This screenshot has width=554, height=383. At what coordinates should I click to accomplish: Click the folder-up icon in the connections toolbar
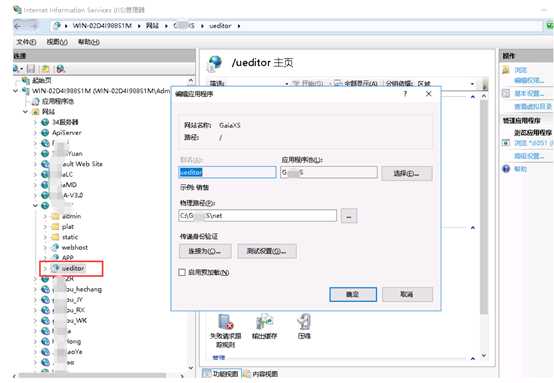point(45,69)
